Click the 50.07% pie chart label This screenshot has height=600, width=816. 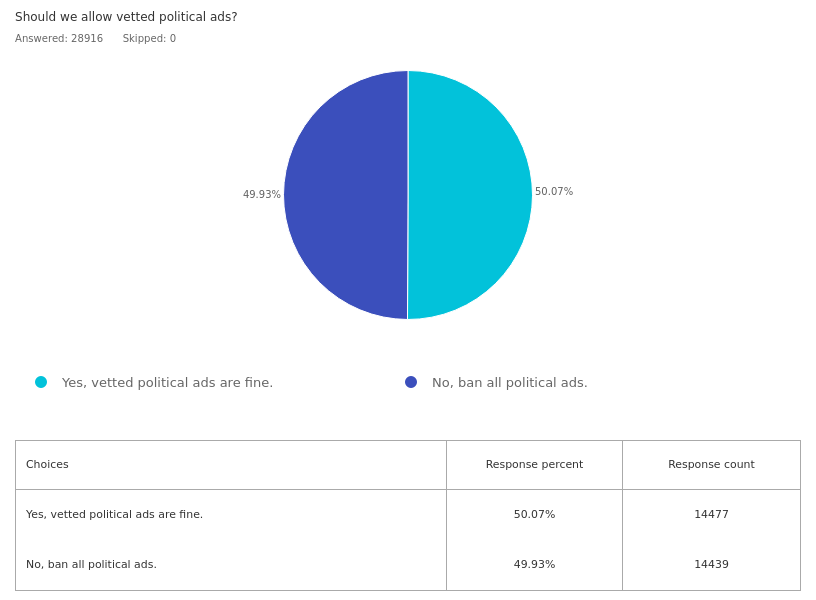tap(554, 192)
